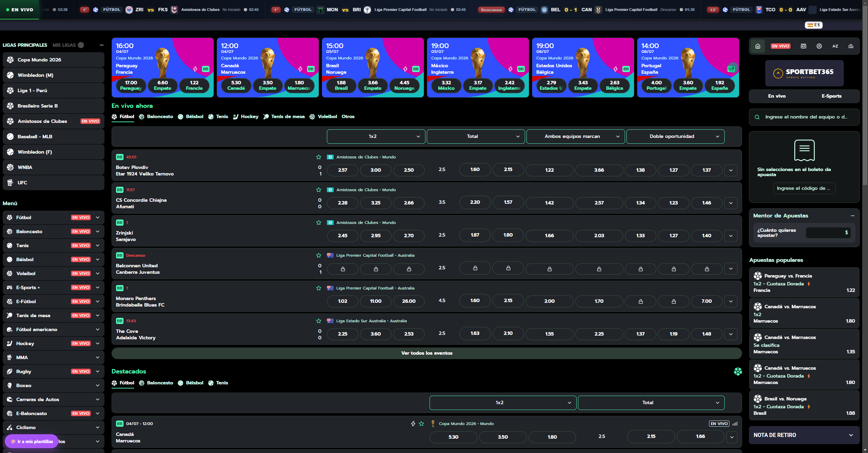868x453 pixels.
Task: Click the search magnifier icon
Action: [x=757, y=117]
